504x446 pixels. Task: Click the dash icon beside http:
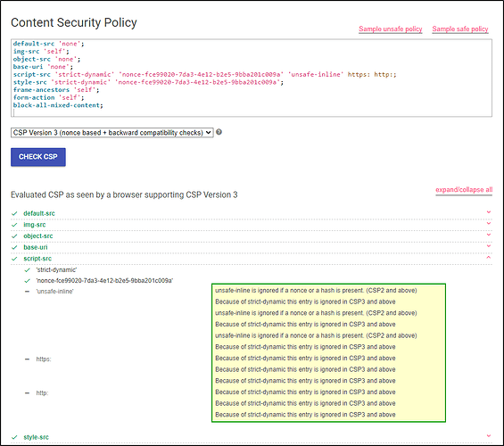point(28,393)
